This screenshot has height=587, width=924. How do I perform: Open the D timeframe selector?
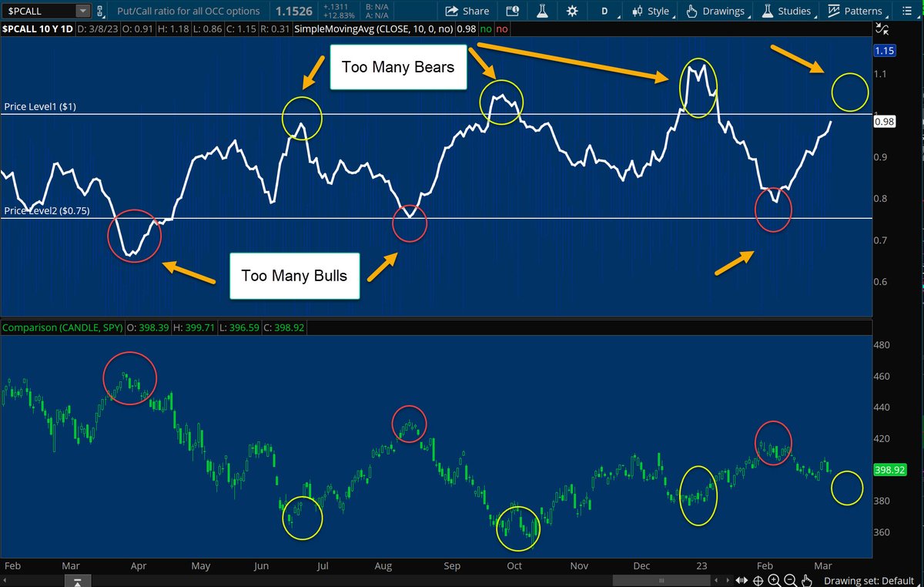[604, 11]
